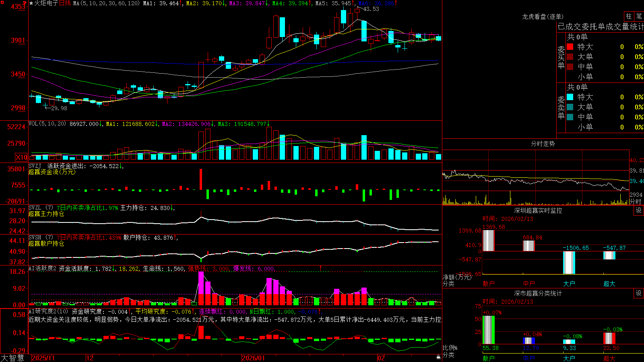The image size is (644, 362).
Task: Click the 超大 bar showing -0.03%
Action: (x=609, y=338)
